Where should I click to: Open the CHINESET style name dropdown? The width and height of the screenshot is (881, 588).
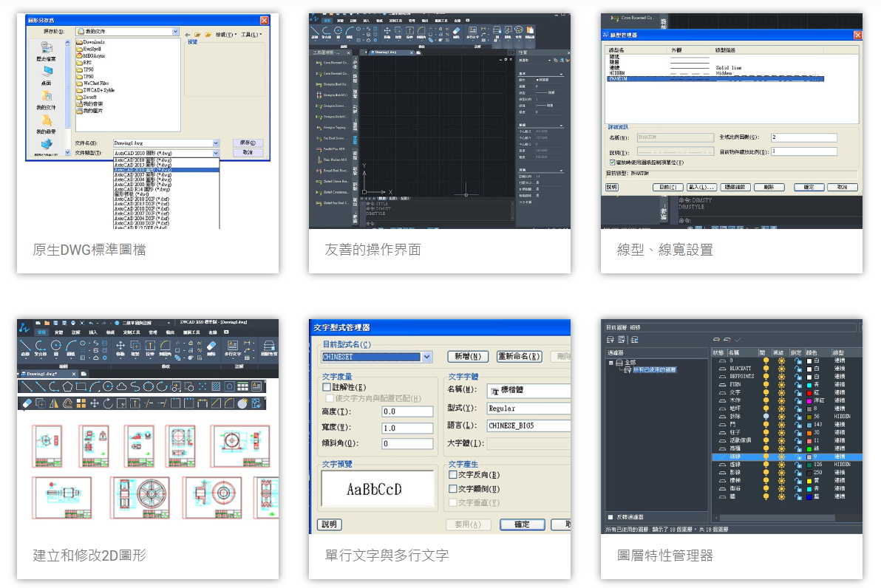pos(426,358)
